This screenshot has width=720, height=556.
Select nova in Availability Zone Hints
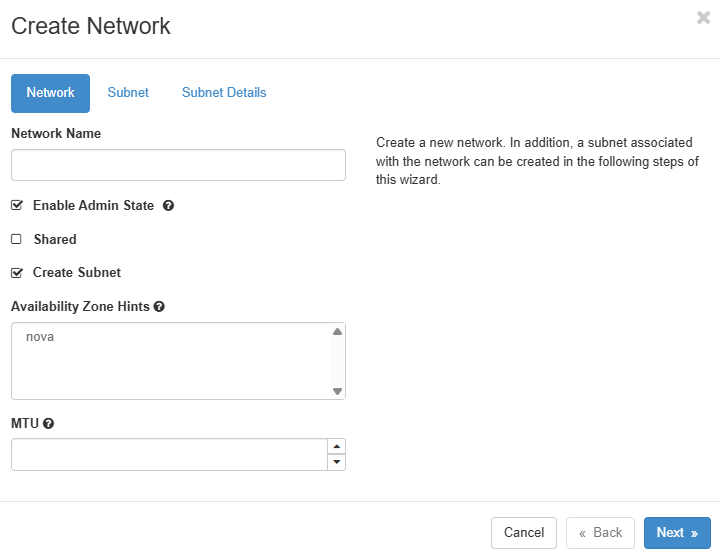coord(41,338)
